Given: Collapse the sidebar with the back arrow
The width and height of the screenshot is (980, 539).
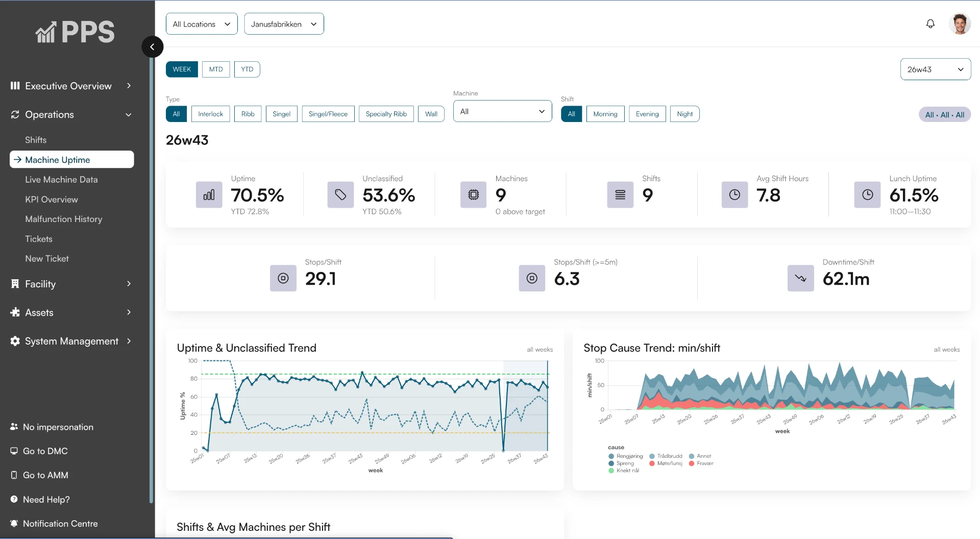Looking at the screenshot, I should [x=152, y=47].
